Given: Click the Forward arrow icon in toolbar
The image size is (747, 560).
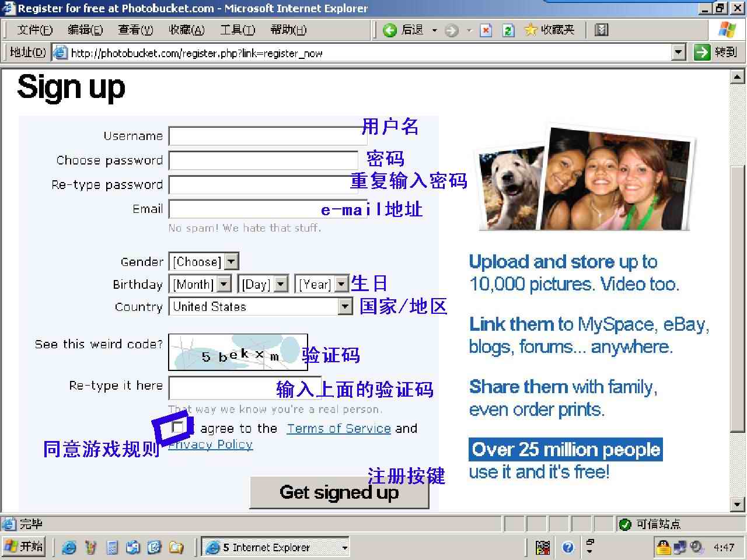Looking at the screenshot, I should pos(451,30).
